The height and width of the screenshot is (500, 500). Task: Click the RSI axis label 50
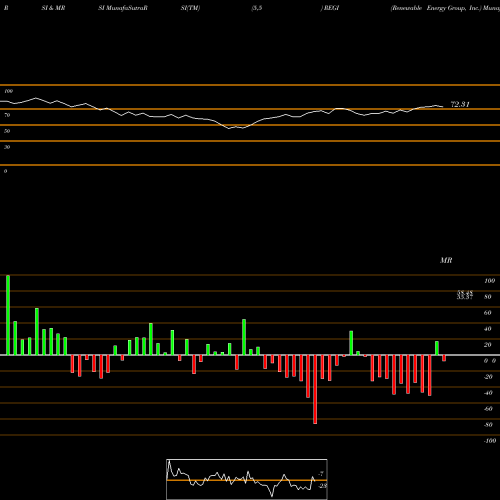click(7, 131)
